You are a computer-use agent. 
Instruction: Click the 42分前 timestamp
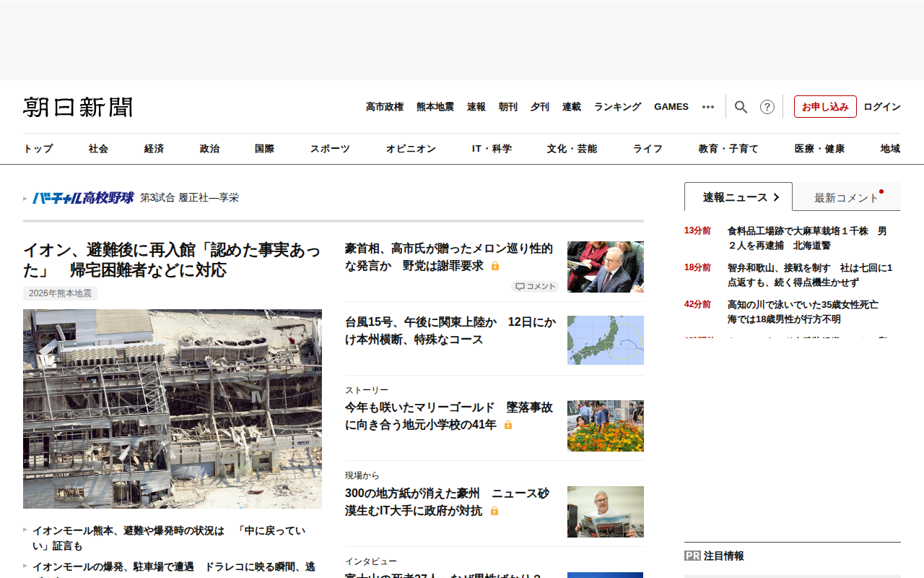click(x=697, y=305)
